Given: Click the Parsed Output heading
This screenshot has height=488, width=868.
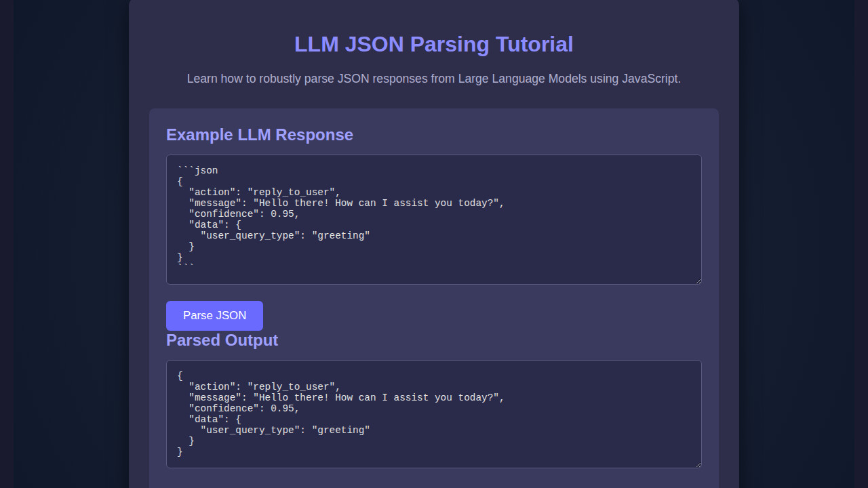Looking at the screenshot, I should [x=222, y=340].
